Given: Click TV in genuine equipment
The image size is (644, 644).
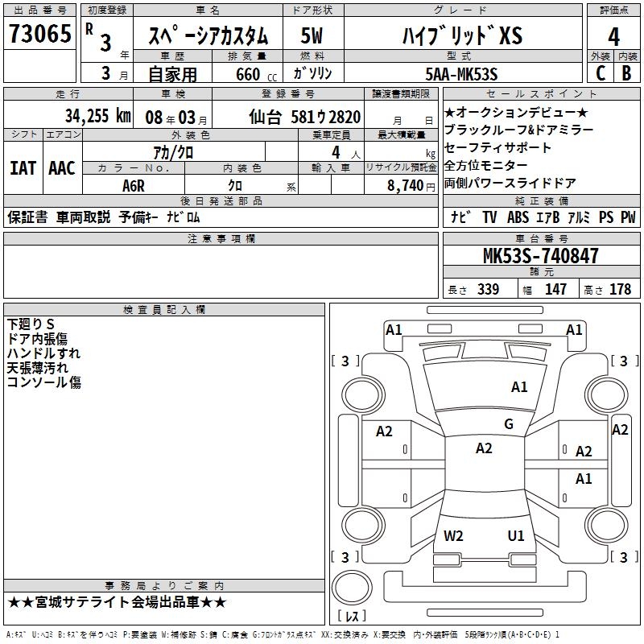Looking at the screenshot, I should tap(489, 217).
